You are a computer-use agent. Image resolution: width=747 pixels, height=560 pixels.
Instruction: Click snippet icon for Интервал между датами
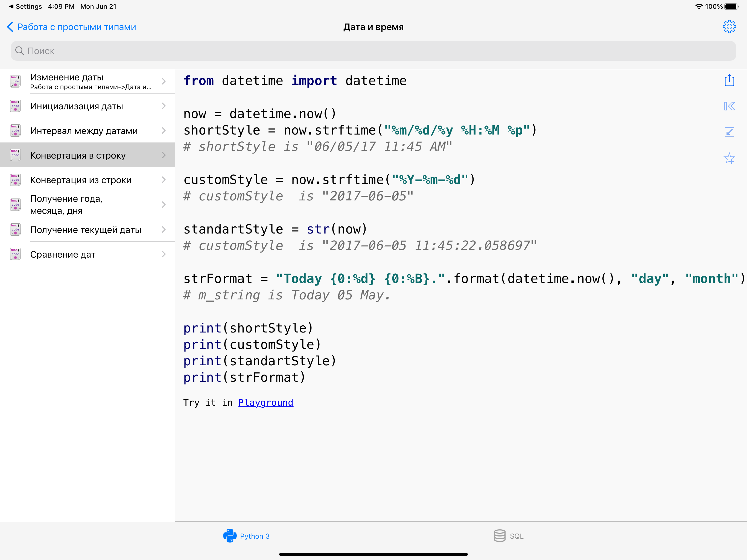click(x=15, y=131)
